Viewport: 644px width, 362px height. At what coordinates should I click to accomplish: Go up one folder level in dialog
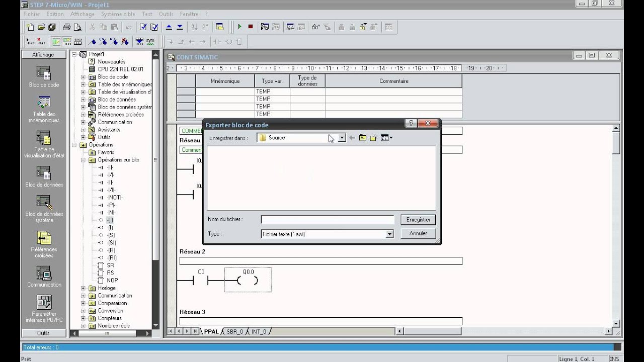click(362, 138)
